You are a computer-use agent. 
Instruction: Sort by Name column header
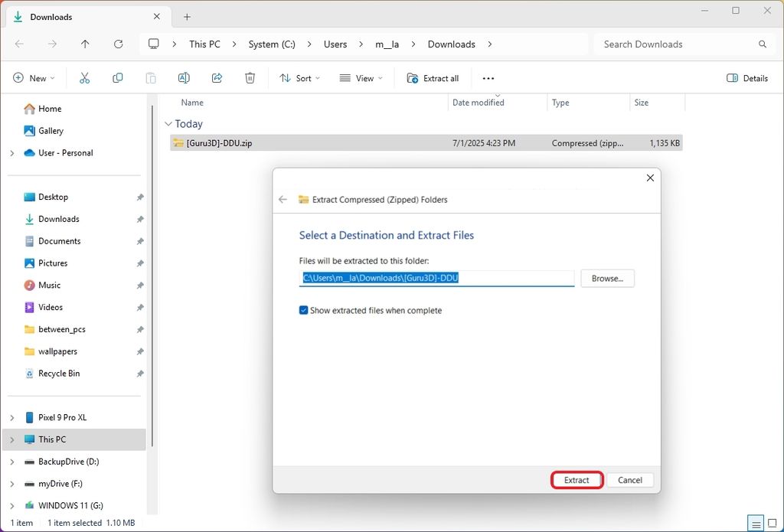(x=192, y=103)
